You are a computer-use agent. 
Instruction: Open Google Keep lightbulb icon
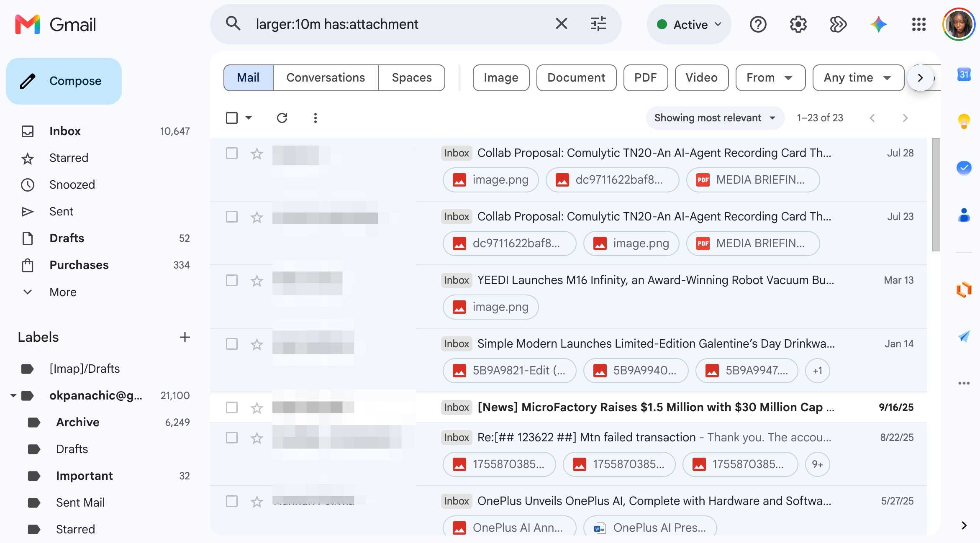tap(964, 121)
